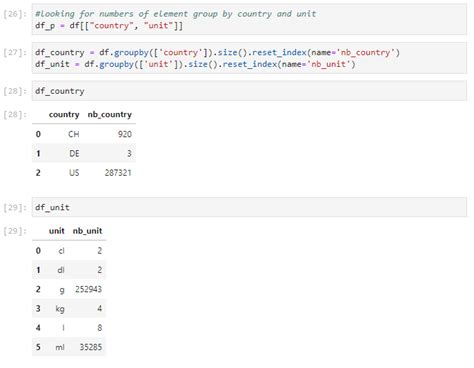474x368 pixels.
Task: Select the 'kg' unit cell
Action: (x=60, y=309)
